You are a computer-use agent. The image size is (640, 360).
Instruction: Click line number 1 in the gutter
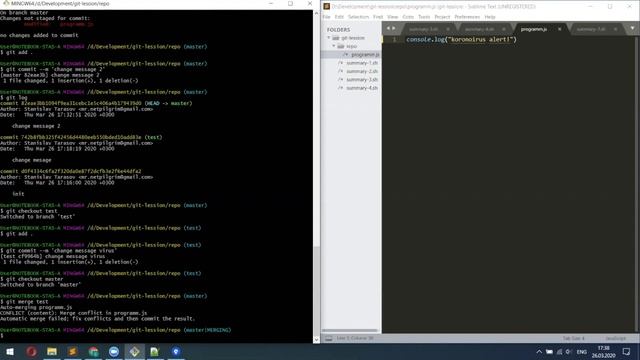coord(394,40)
